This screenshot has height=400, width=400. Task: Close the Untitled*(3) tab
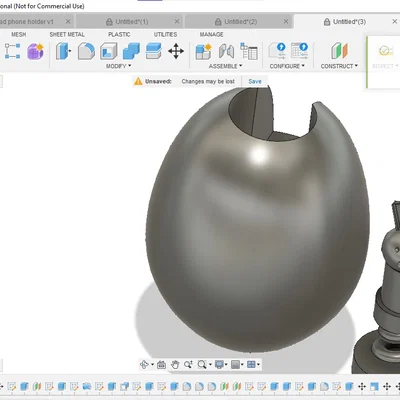click(x=395, y=21)
